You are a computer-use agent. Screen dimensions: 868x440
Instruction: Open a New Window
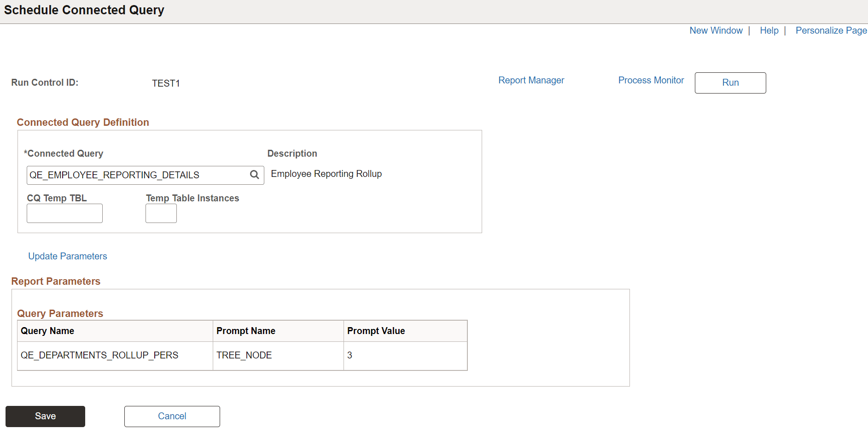pos(716,30)
